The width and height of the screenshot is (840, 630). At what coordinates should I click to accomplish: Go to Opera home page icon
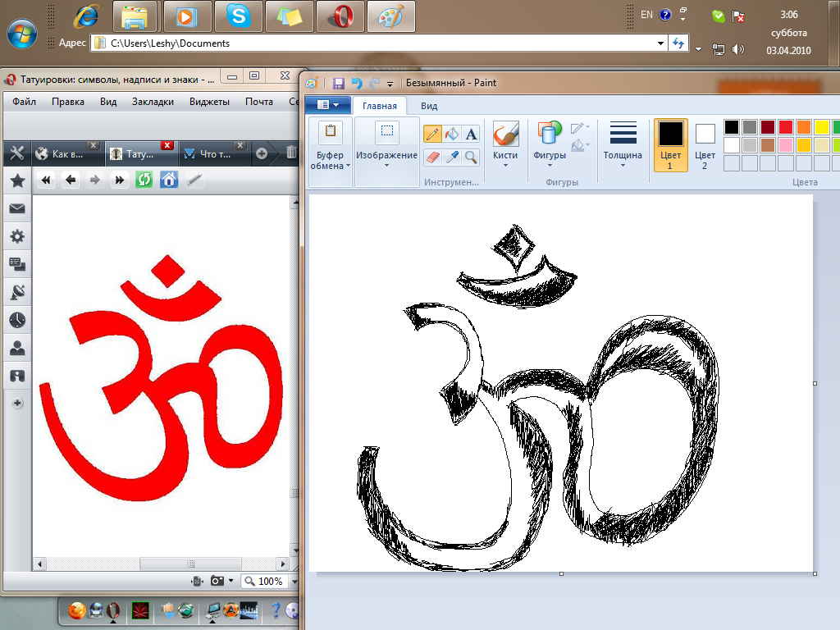[x=169, y=180]
